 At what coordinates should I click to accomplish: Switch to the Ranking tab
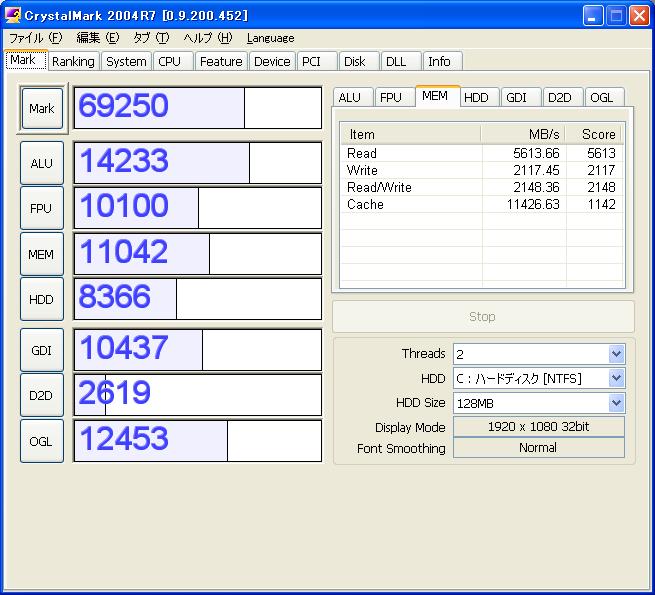74,61
